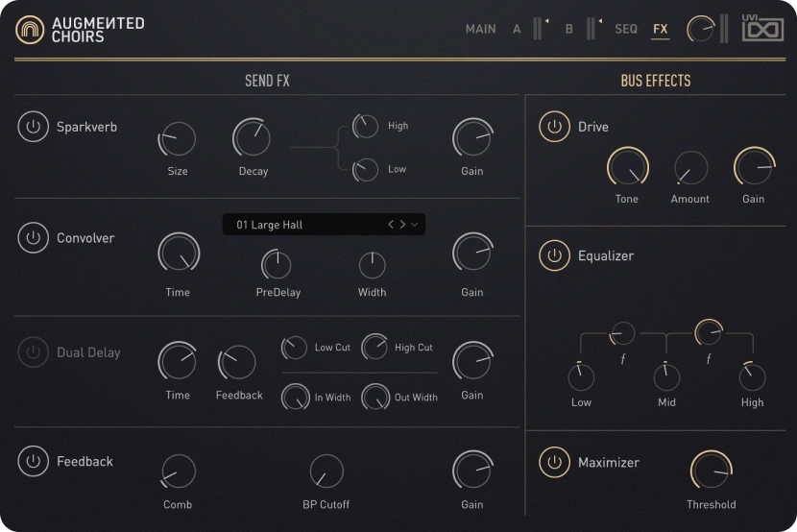Click the Equalizer power icon

point(554,256)
